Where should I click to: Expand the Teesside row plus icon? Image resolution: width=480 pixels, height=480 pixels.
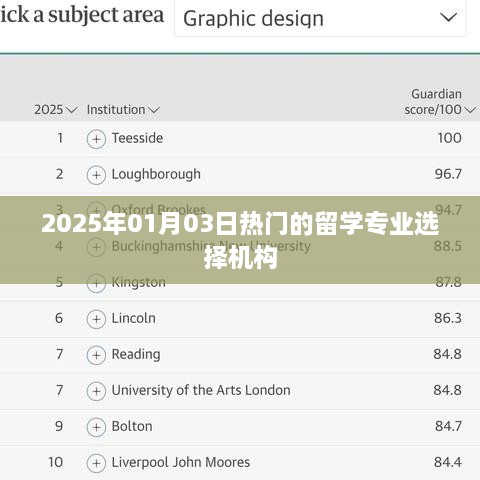[96, 139]
